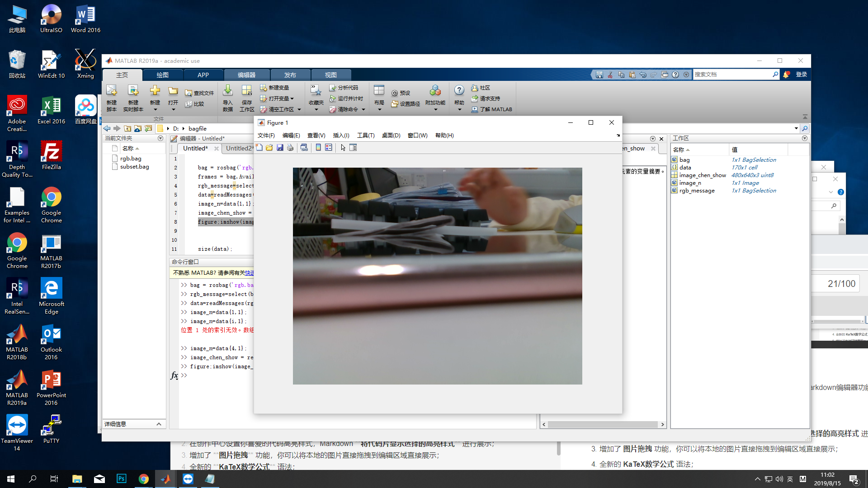Click the Learn MATLAB (了解 MATLAB) link
The width and height of the screenshot is (868, 488).
(x=492, y=109)
